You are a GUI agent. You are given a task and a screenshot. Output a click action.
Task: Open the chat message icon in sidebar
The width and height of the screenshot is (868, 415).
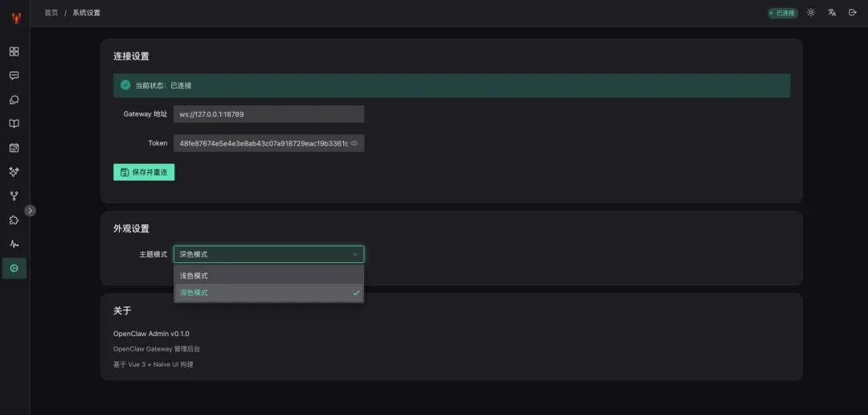pyautogui.click(x=14, y=76)
